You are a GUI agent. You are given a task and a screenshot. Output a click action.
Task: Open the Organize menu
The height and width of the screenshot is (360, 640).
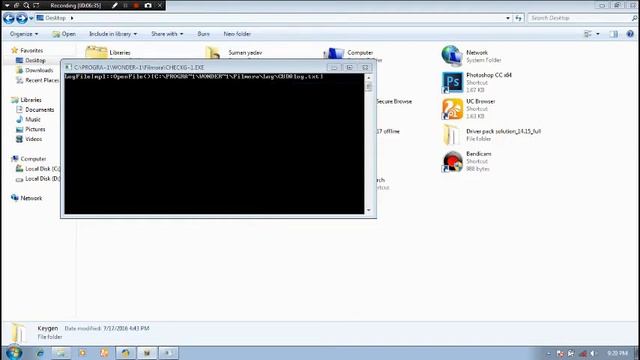point(24,34)
